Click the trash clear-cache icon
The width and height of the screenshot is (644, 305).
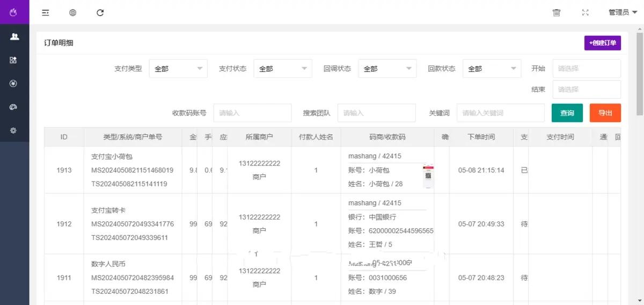(x=557, y=12)
